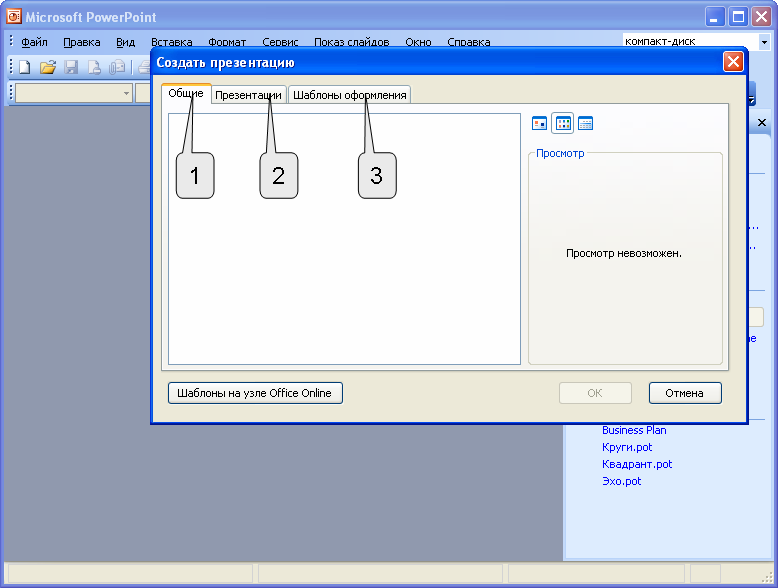Screen dimensions: 778x588
Task: Maximize the PowerPoint window
Action: (x=738, y=17)
